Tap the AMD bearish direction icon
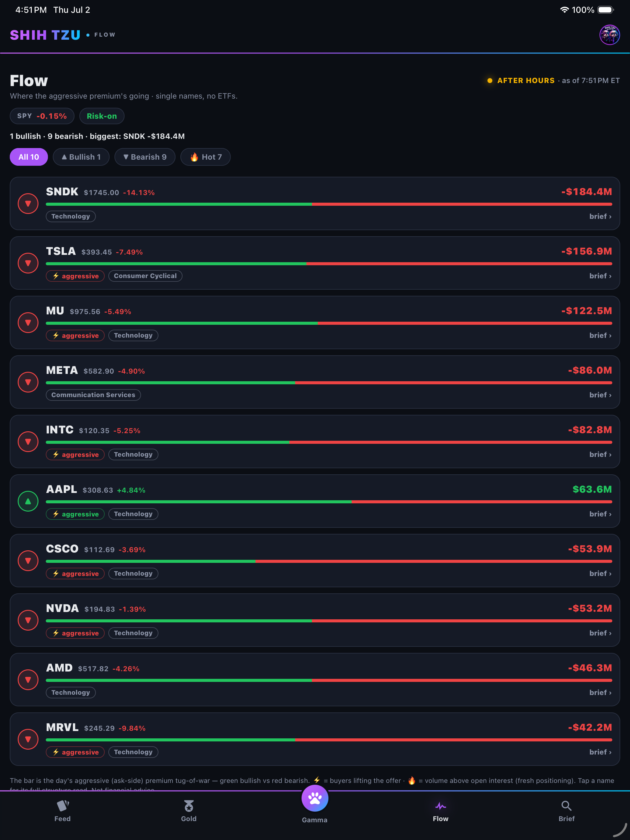 click(28, 680)
